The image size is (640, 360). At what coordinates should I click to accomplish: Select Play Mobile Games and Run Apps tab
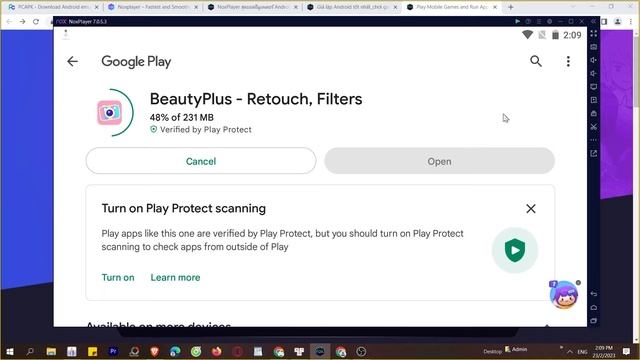click(x=451, y=7)
